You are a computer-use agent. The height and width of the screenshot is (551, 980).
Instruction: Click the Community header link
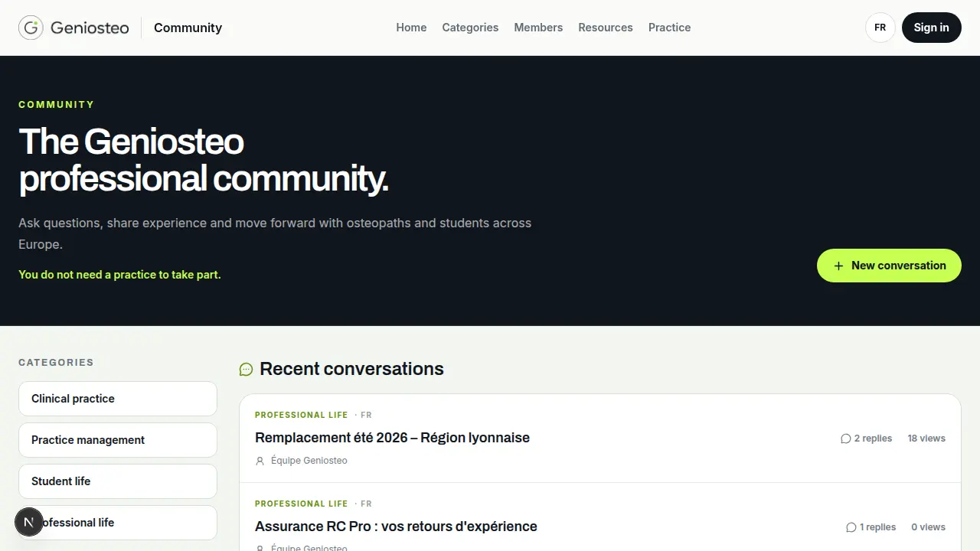tap(188, 28)
